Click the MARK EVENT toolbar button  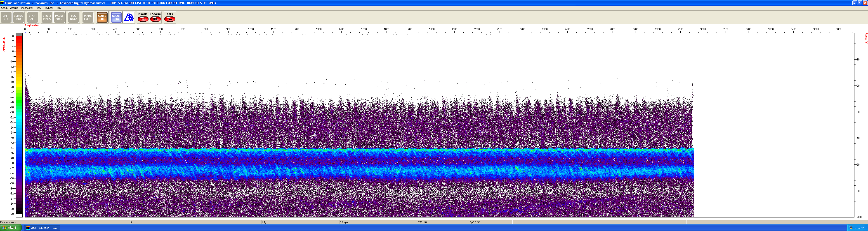pyautogui.click(x=88, y=18)
